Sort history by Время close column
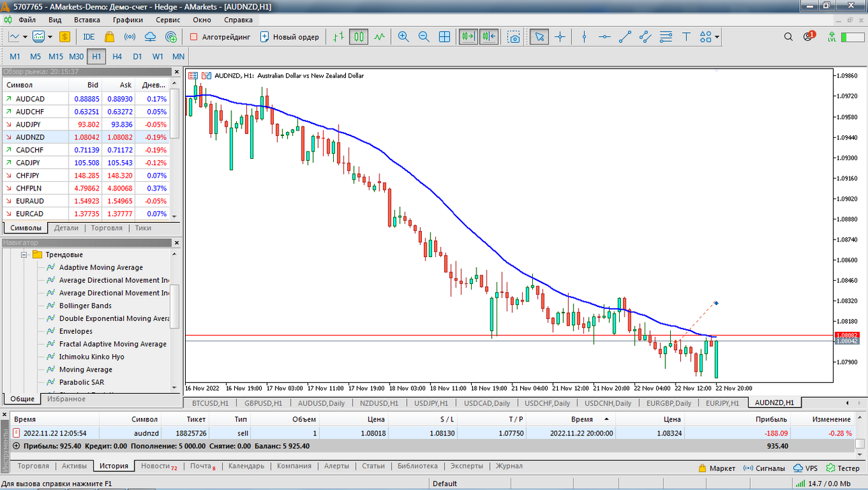 (x=583, y=419)
